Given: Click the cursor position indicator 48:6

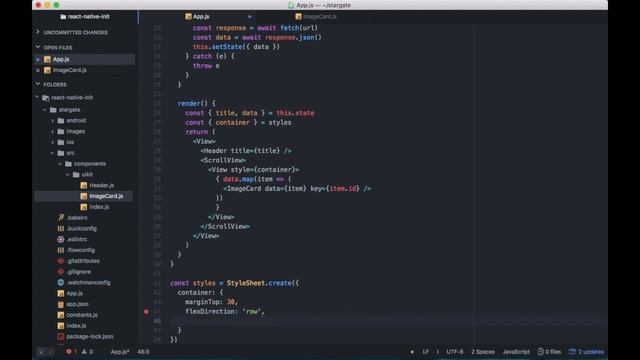Looking at the screenshot, I should [x=143, y=351].
